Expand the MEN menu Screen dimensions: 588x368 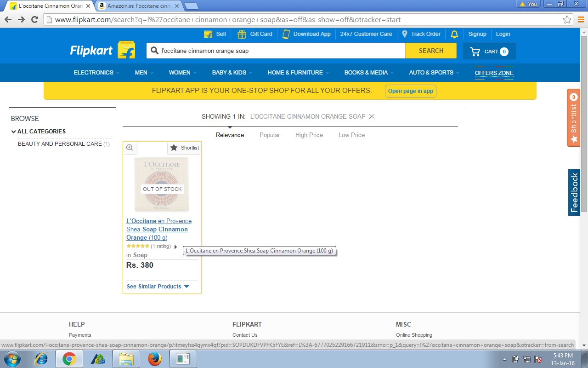click(x=144, y=73)
